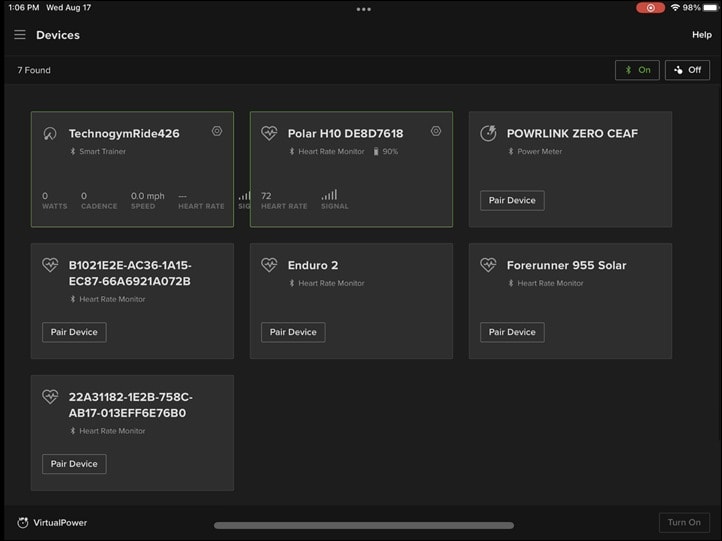Click the 22A31182 heart icon
722x541 pixels.
coord(50,396)
